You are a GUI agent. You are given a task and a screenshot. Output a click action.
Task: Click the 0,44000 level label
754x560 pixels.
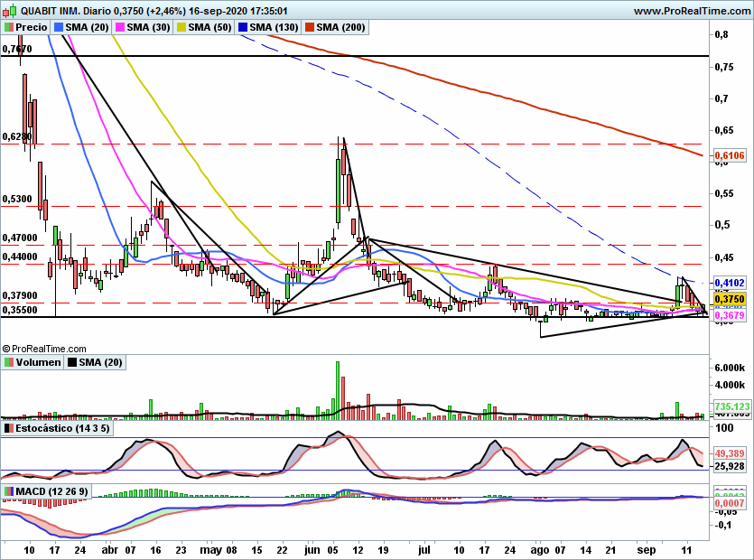point(20,257)
